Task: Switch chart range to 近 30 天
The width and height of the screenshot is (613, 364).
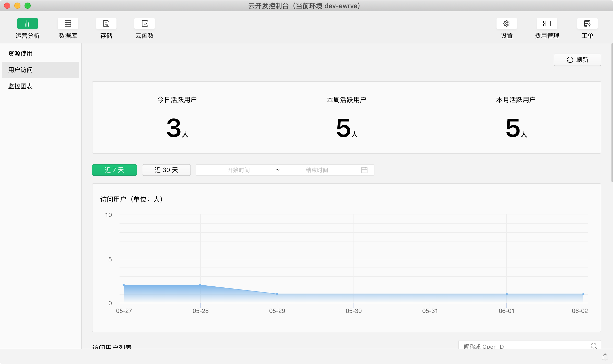Action: 166,170
